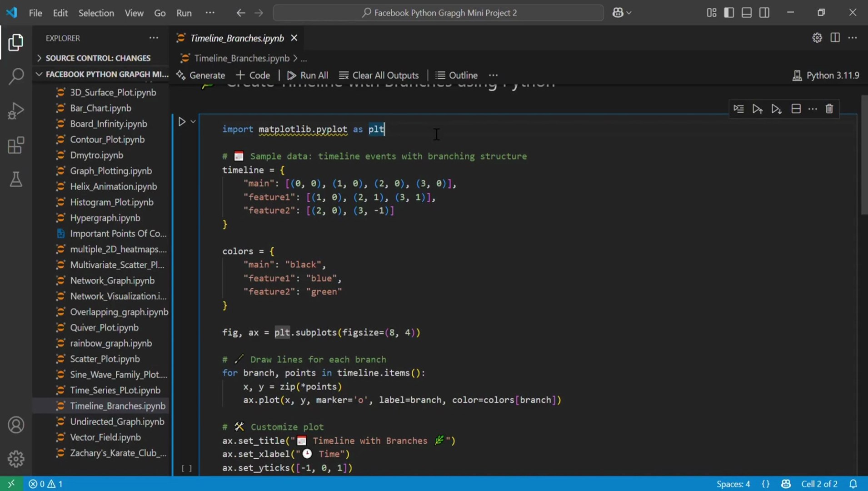Open the Extensions view
868x491 pixels.
[x=16, y=145]
